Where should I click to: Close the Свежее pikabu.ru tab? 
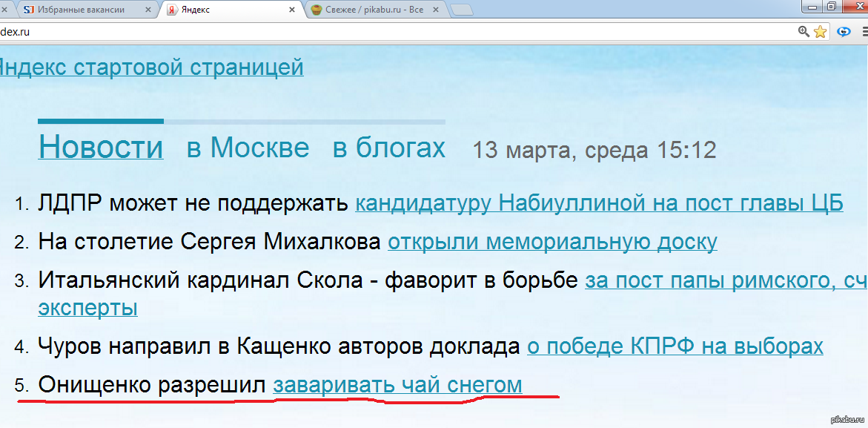(437, 10)
